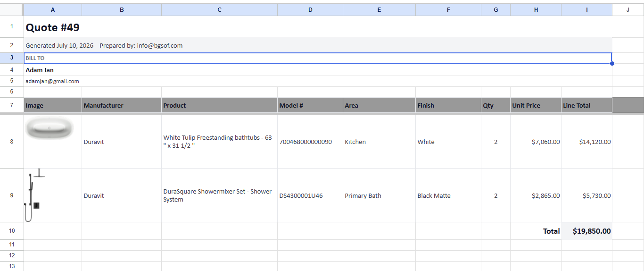Click the 'Kitchen' area cell
The image size is (644, 271).
pyautogui.click(x=379, y=142)
